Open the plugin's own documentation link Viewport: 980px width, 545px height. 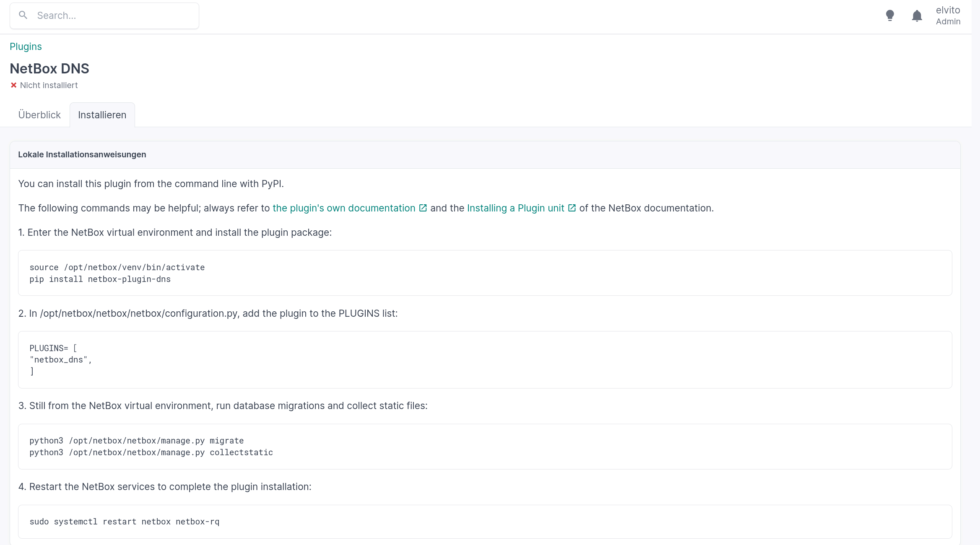click(x=344, y=208)
